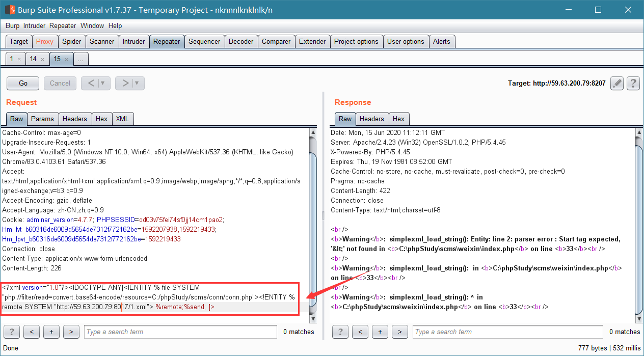Switch to the Comparer tab
Screen dimensions: 644x356
(x=276, y=41)
